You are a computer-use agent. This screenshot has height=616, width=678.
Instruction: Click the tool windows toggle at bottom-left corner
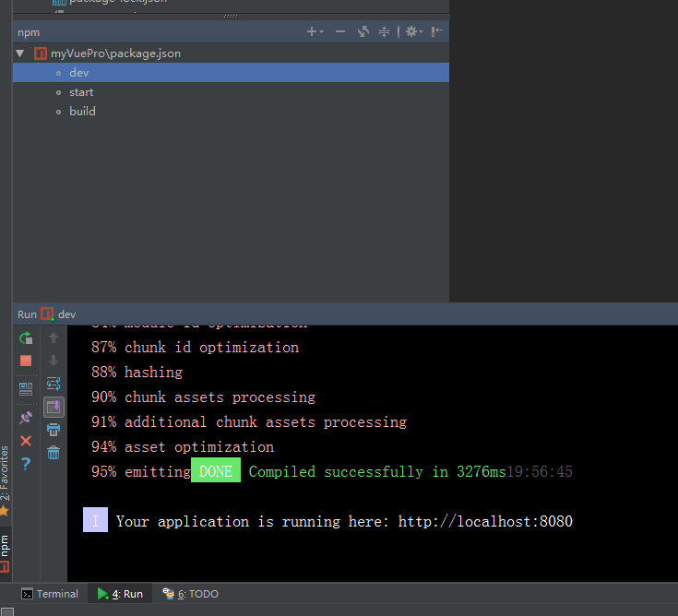[7, 611]
